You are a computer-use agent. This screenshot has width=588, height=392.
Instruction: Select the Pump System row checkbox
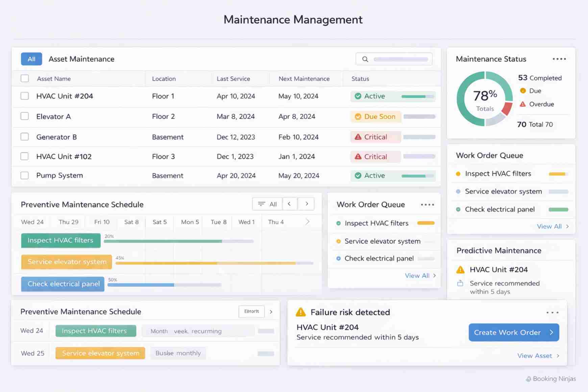(x=25, y=175)
